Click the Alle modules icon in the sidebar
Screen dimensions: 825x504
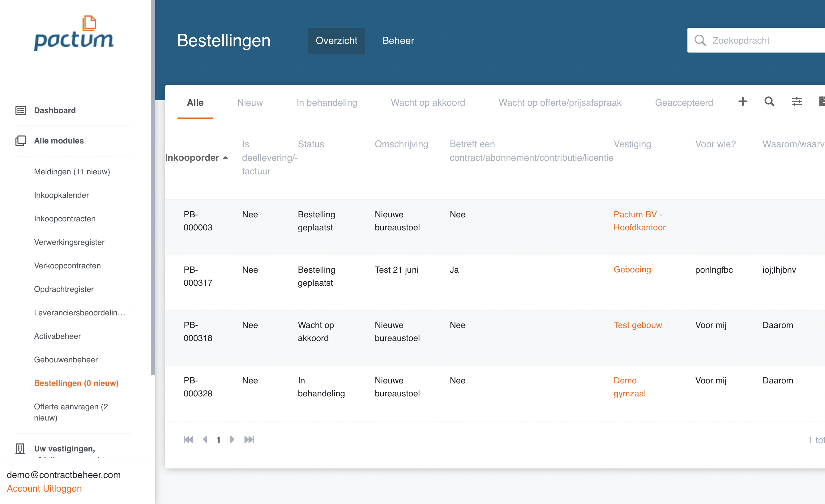[x=21, y=141]
